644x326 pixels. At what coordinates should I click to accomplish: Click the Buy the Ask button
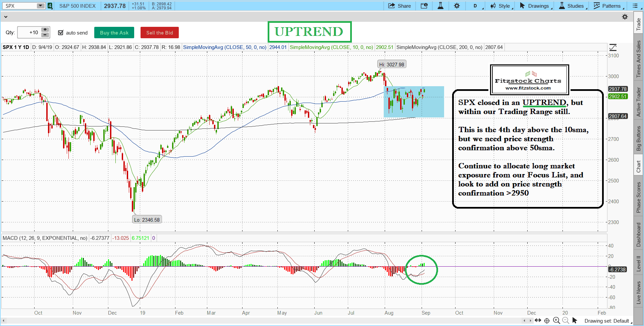(x=114, y=33)
